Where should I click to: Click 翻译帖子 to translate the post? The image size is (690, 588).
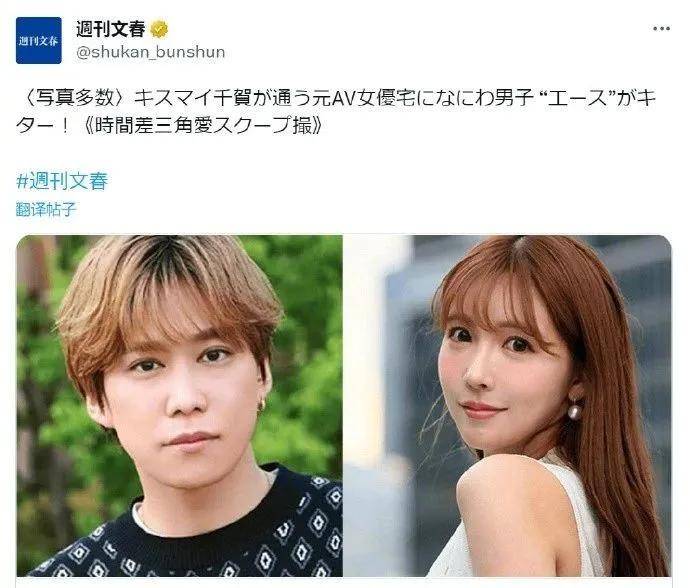point(46,209)
